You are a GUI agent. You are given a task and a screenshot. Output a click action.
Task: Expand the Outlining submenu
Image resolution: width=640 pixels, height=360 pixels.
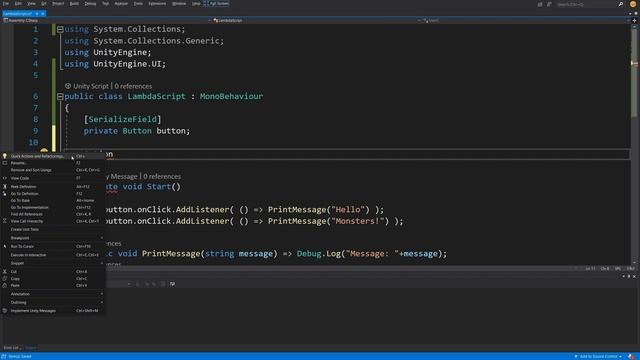54,302
